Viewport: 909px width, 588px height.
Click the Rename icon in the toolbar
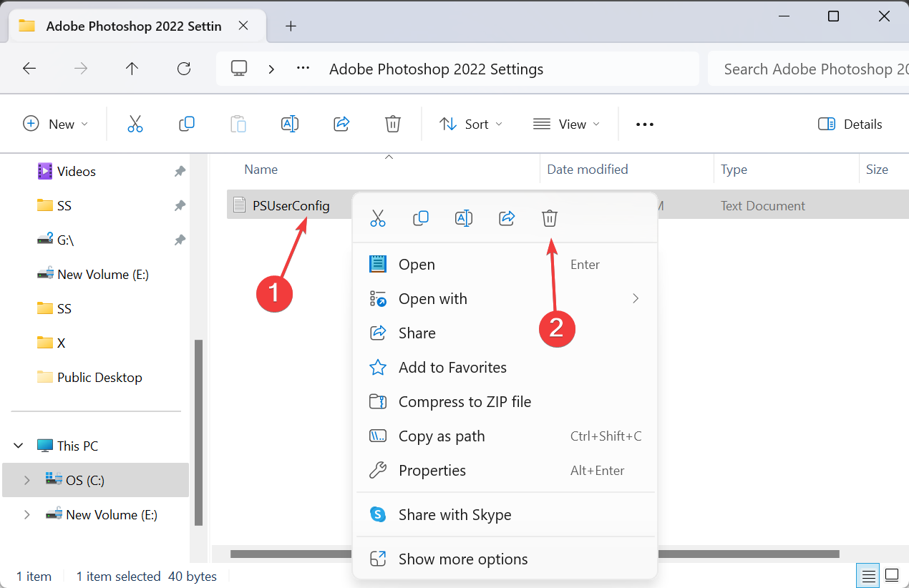tap(290, 124)
